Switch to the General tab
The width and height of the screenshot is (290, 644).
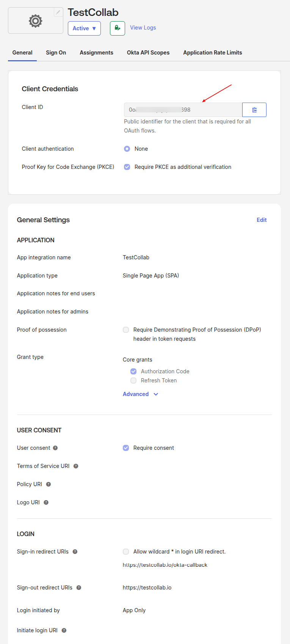click(x=22, y=53)
